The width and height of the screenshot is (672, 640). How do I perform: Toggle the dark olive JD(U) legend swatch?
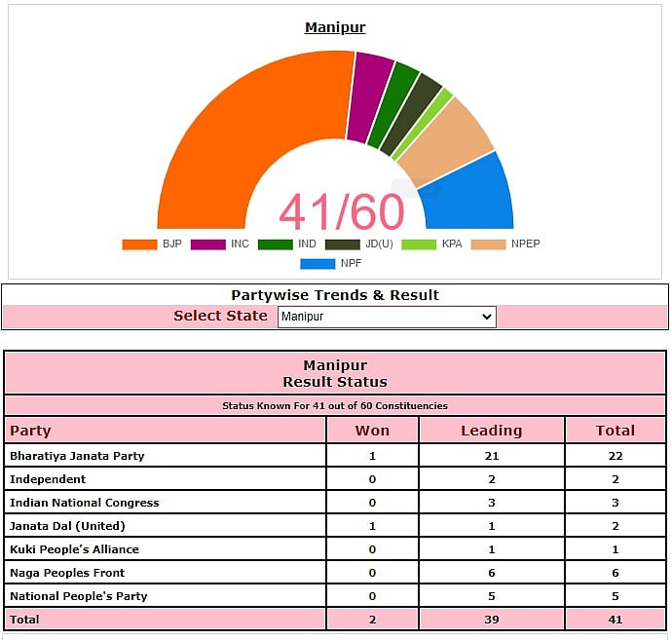coord(343,245)
